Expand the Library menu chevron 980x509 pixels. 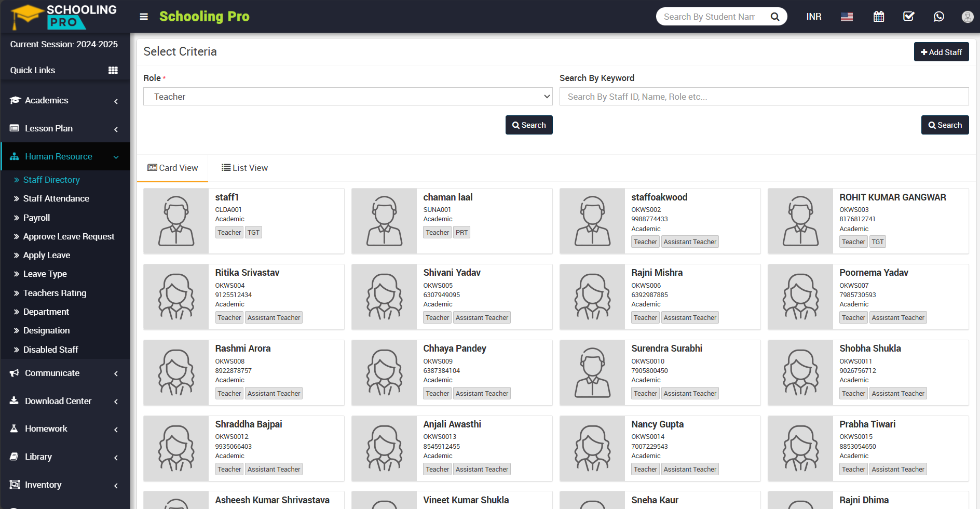click(x=116, y=458)
